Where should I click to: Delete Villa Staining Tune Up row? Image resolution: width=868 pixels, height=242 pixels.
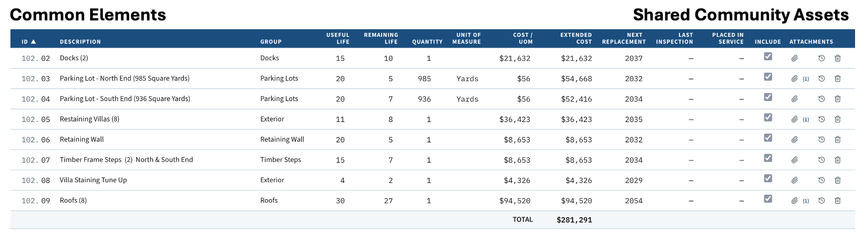(x=838, y=181)
